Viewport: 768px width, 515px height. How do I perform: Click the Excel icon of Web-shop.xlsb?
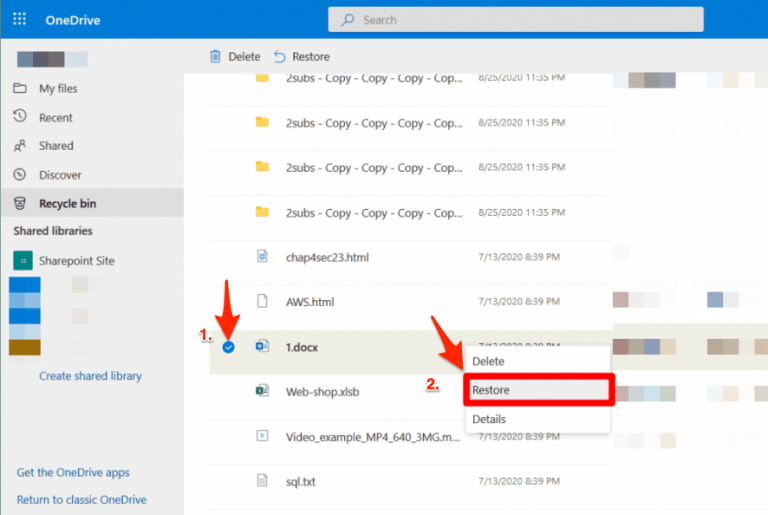point(262,391)
